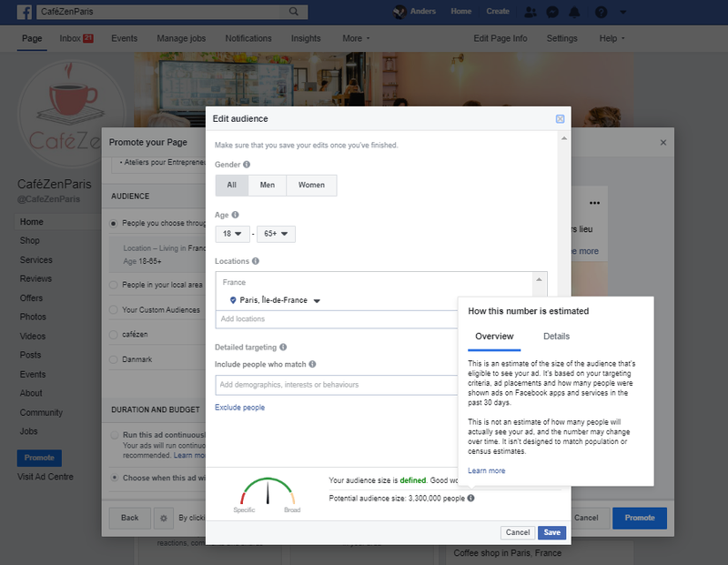Open the friend requests icon

(x=530, y=12)
